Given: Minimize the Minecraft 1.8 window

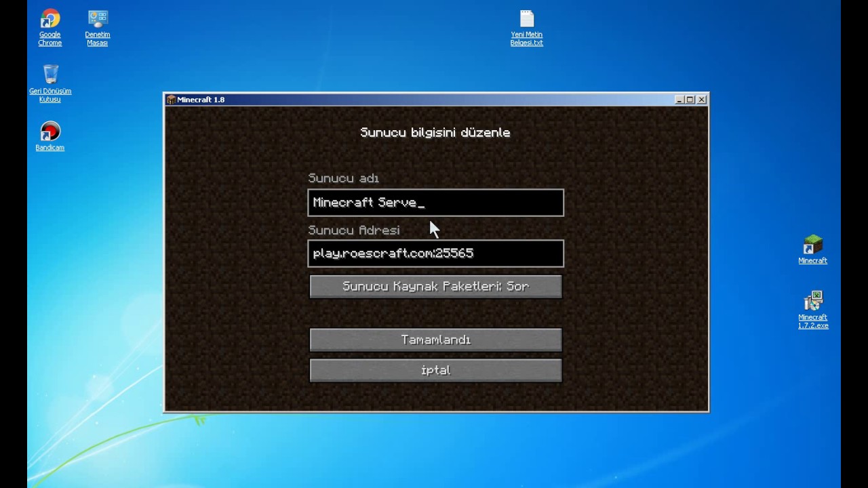Looking at the screenshot, I should [679, 100].
